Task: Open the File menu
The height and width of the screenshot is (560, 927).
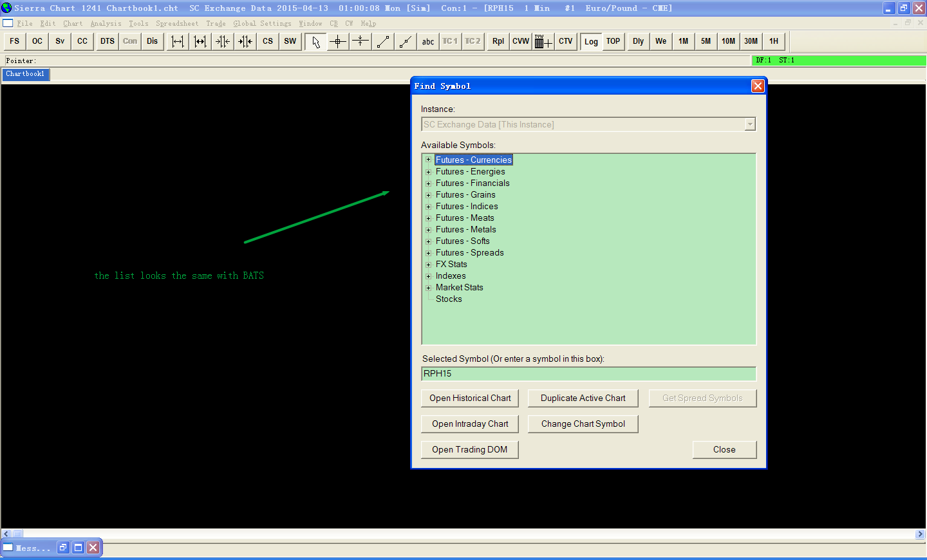Action: 25,24
